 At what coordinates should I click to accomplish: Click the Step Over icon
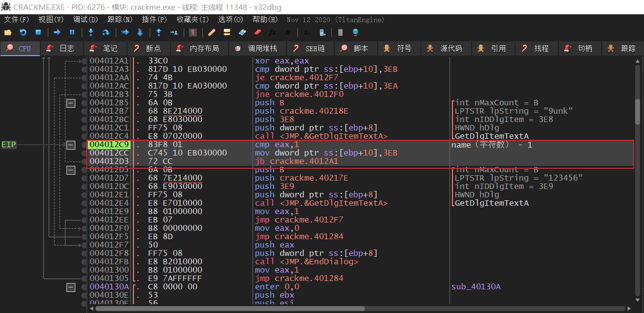105,32
